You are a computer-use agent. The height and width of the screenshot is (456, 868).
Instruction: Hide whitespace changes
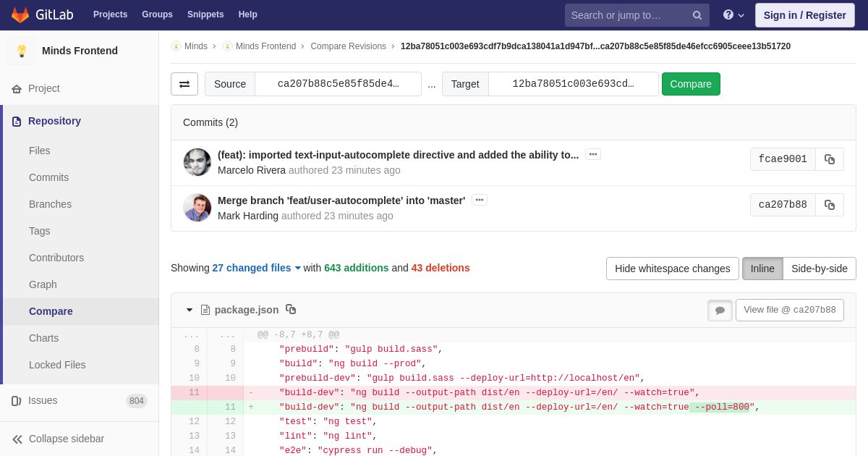(x=673, y=269)
